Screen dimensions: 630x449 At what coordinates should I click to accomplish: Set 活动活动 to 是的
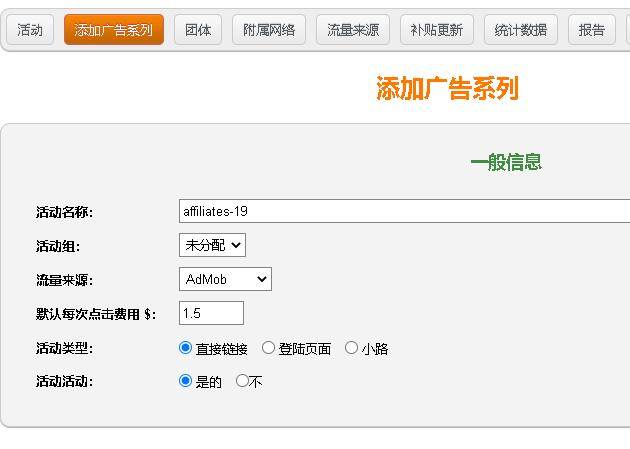tap(185, 381)
